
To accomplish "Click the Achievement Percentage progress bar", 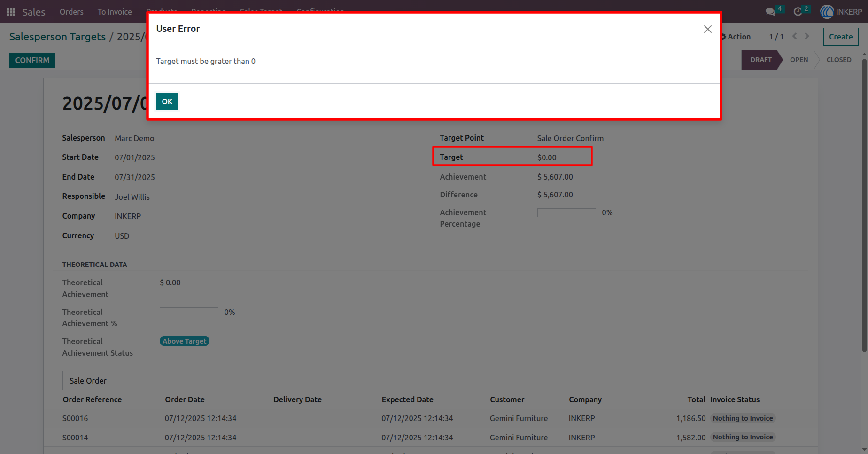I will [x=566, y=213].
